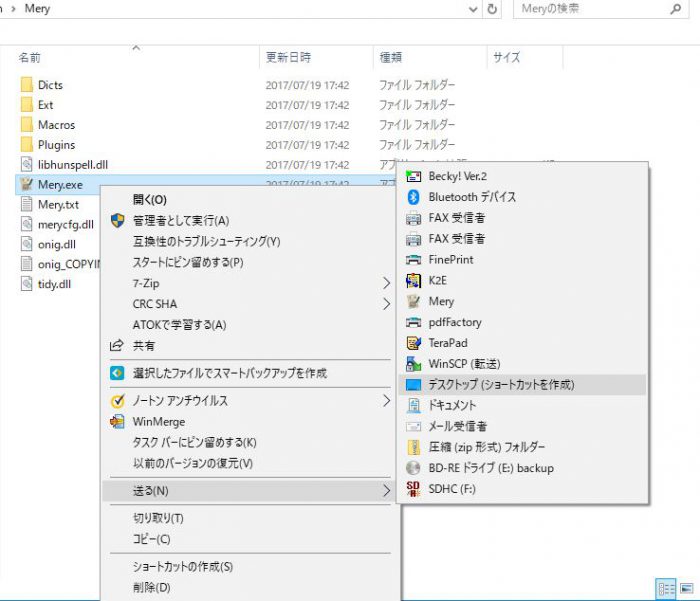The width and height of the screenshot is (700, 601).
Task: Select the merycfg.dll file
Action: 58,225
